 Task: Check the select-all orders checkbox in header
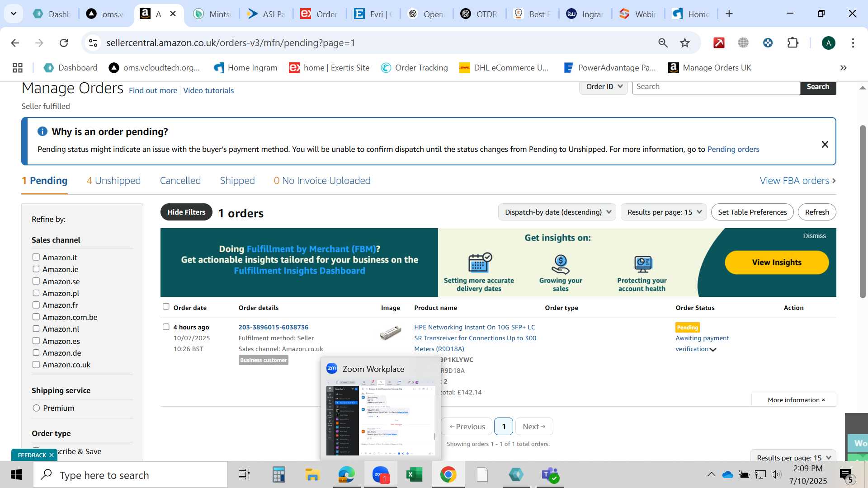click(166, 306)
